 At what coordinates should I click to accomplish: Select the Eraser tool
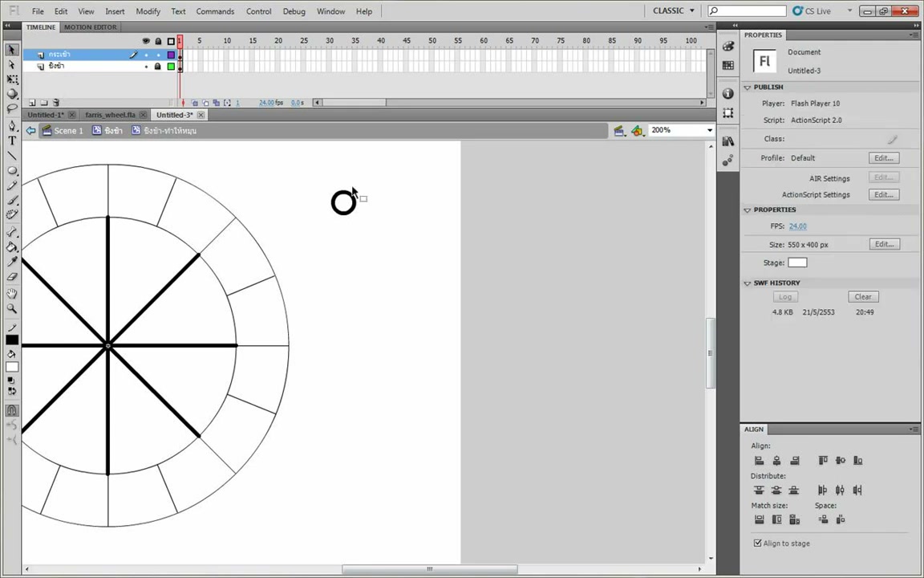click(x=12, y=277)
